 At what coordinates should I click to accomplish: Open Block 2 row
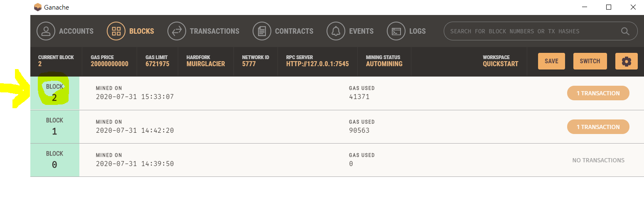coord(337,93)
